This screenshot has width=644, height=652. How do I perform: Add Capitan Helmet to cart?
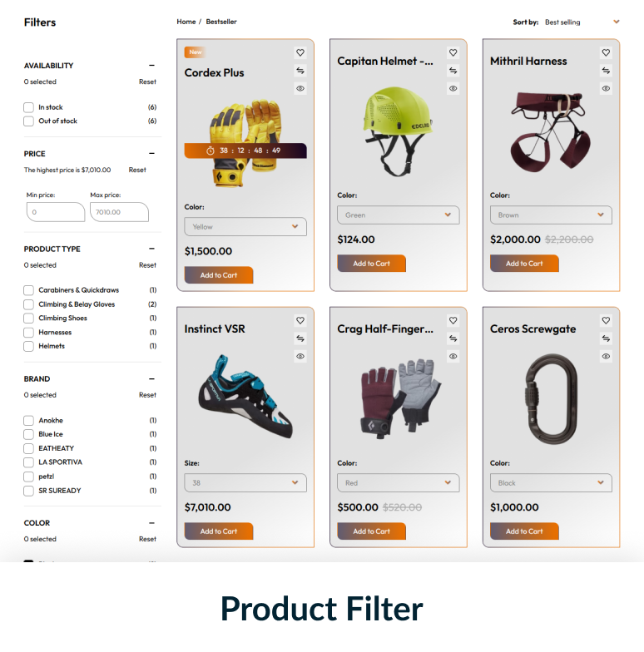pos(371,263)
